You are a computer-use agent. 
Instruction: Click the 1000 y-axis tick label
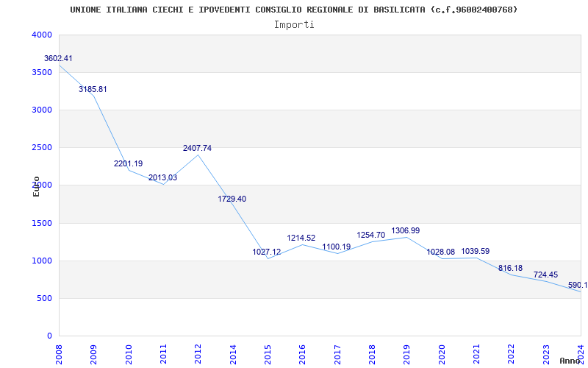coord(42,261)
